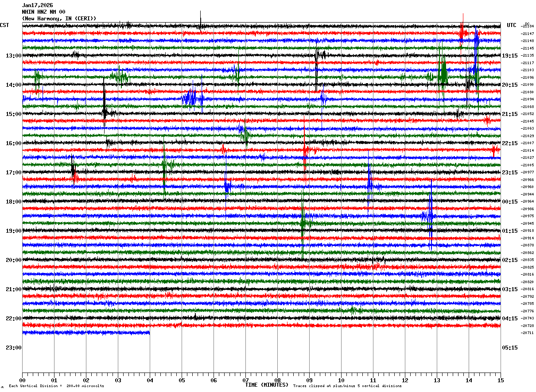Viewport: 536px width, 392px height.
Task: Select the 14:00 CST hour label
Action: tap(14, 85)
